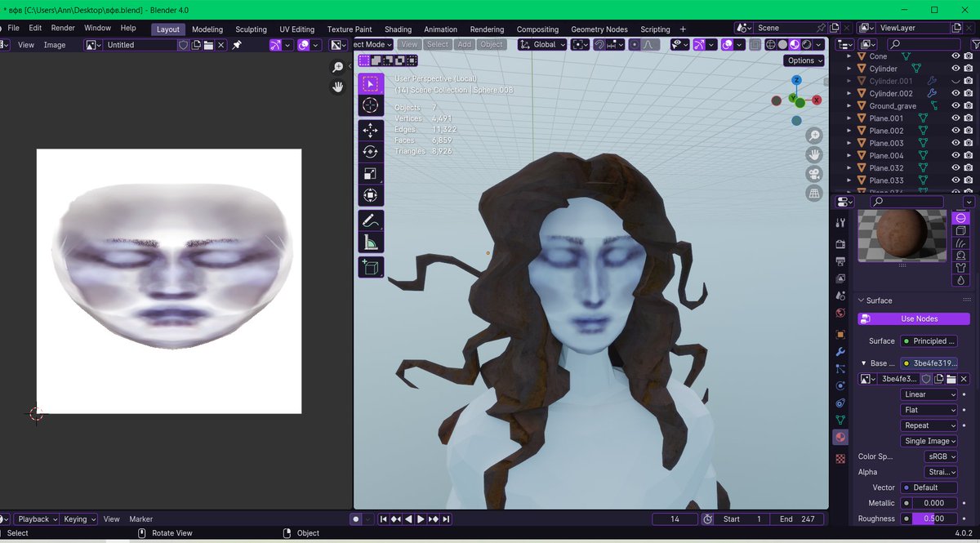The width and height of the screenshot is (980, 543).
Task: Select the Select Box tool in viewport
Action: coord(370,83)
